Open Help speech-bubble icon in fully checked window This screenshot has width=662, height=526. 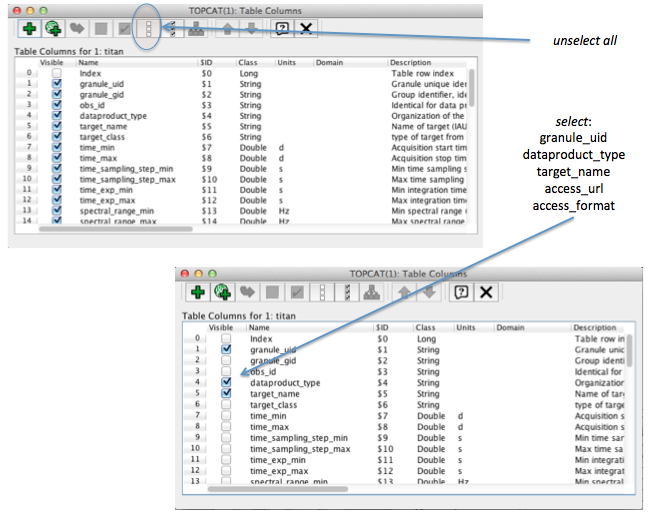[x=282, y=29]
